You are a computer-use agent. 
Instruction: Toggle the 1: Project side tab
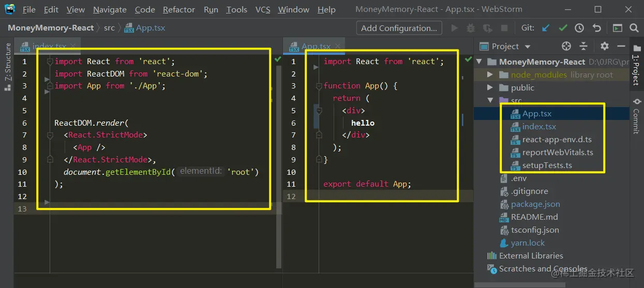coord(636,64)
